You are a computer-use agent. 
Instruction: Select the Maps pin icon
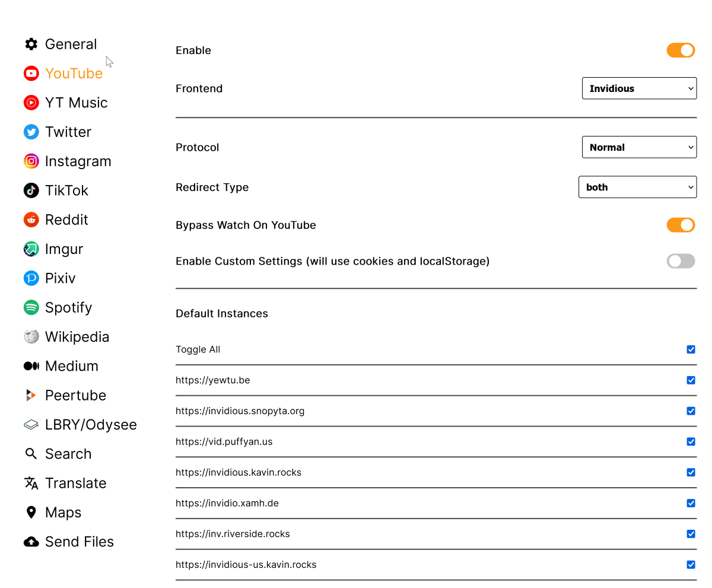tap(31, 512)
